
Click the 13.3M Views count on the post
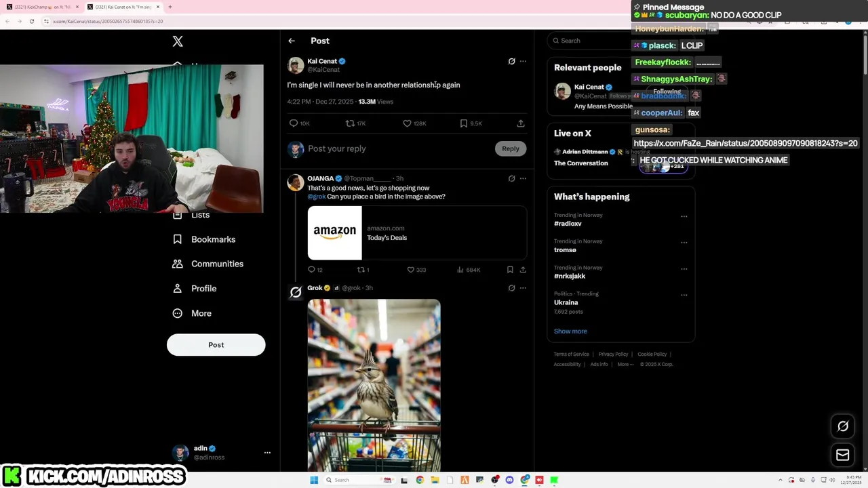coord(376,102)
